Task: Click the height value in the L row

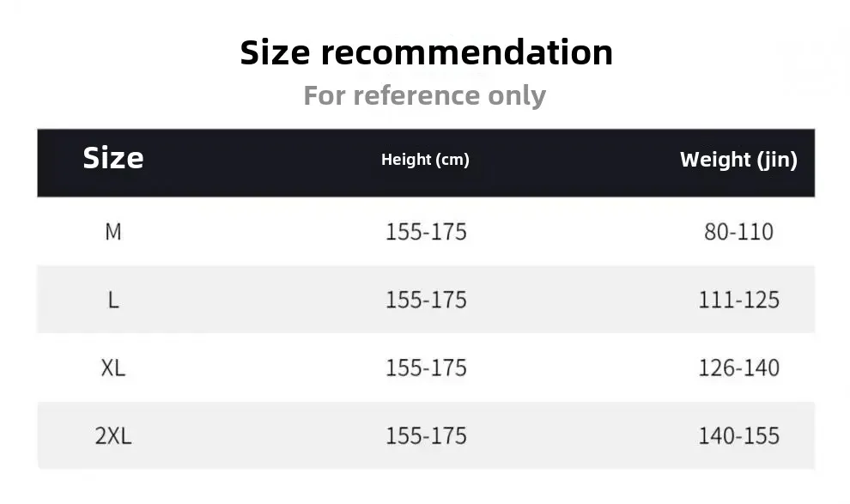Action: pyautogui.click(x=426, y=300)
